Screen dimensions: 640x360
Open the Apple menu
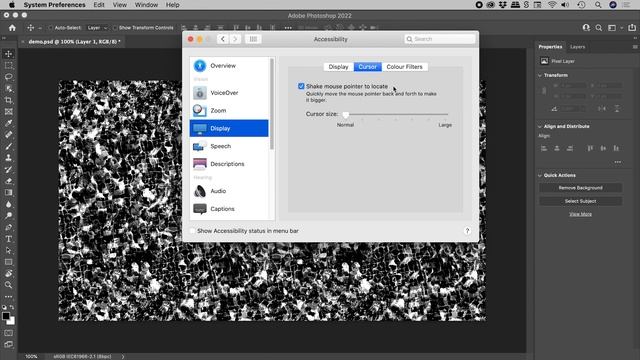(x=11, y=5)
